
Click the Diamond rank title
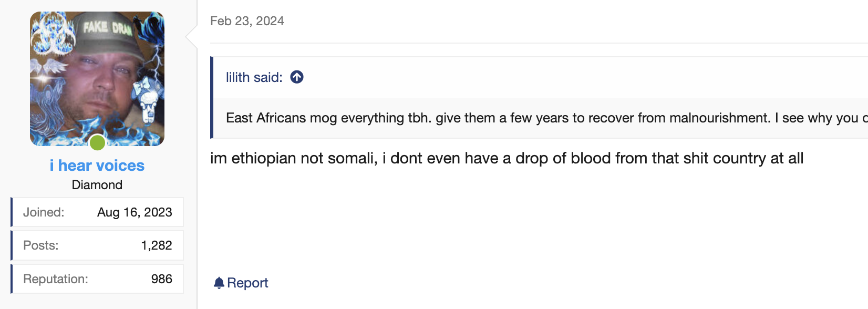pos(97,185)
